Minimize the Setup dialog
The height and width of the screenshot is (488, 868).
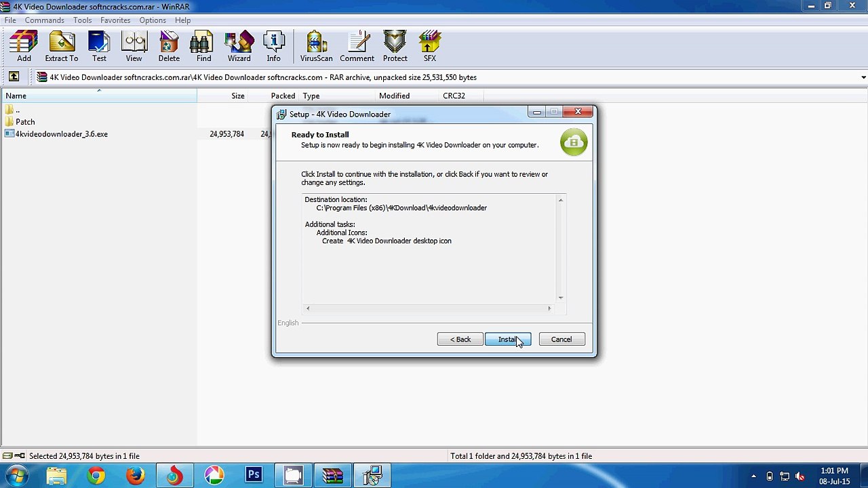pyautogui.click(x=537, y=113)
